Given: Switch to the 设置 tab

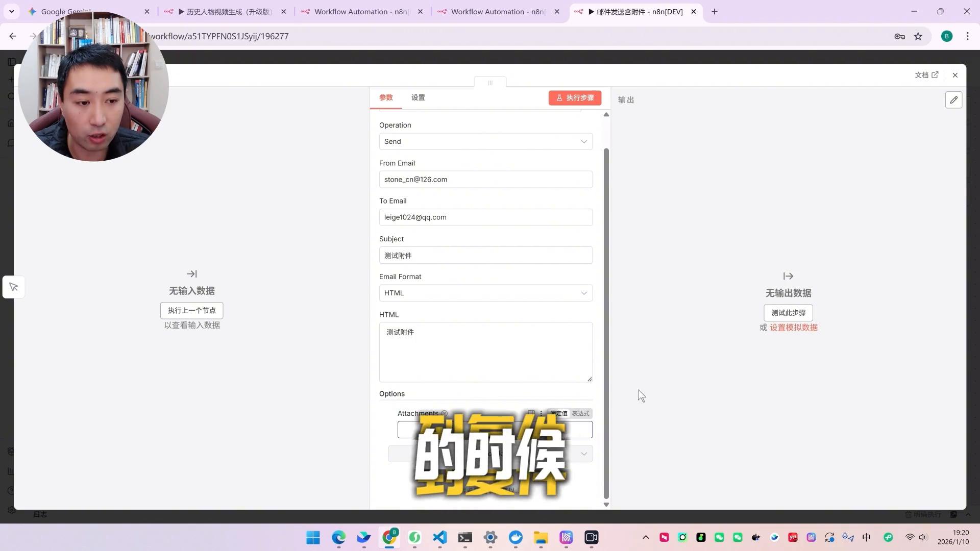Looking at the screenshot, I should pos(418,97).
